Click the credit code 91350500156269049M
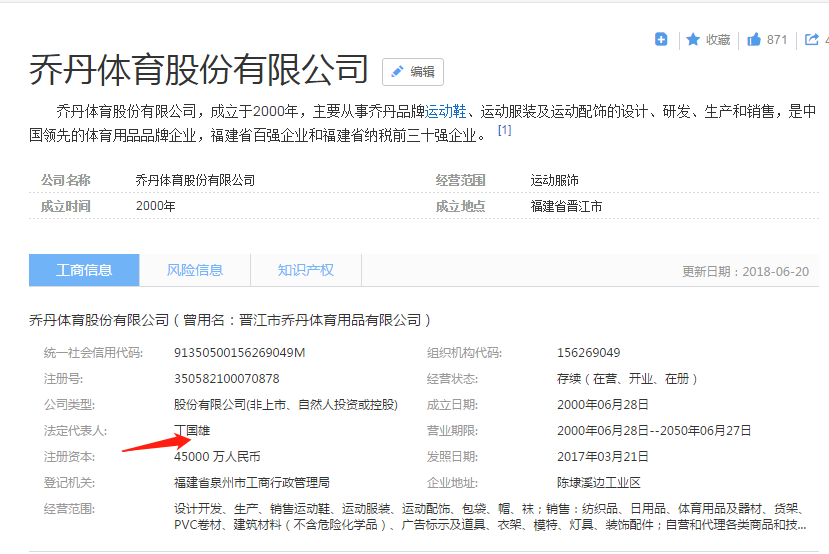The width and height of the screenshot is (829, 554). click(240, 353)
